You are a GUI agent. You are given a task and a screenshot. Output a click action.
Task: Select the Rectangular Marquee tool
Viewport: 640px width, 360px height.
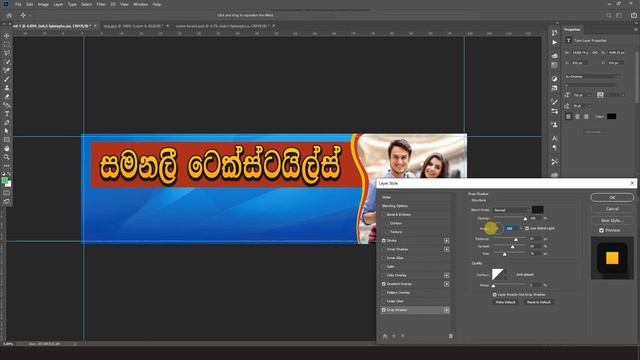[7, 44]
